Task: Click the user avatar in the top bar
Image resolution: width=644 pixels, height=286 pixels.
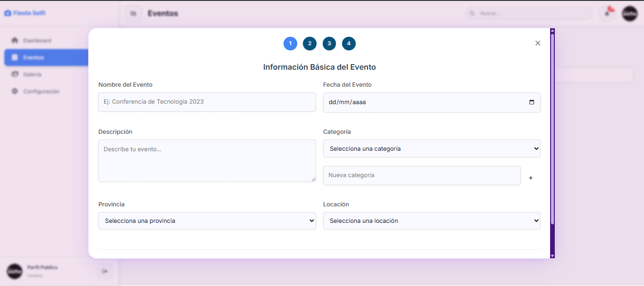Action: point(630,14)
